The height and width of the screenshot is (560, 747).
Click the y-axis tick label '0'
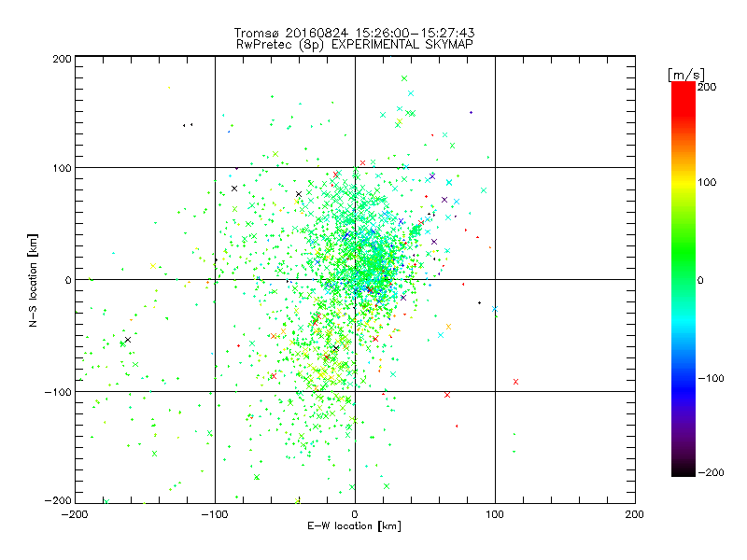[x=68, y=281]
